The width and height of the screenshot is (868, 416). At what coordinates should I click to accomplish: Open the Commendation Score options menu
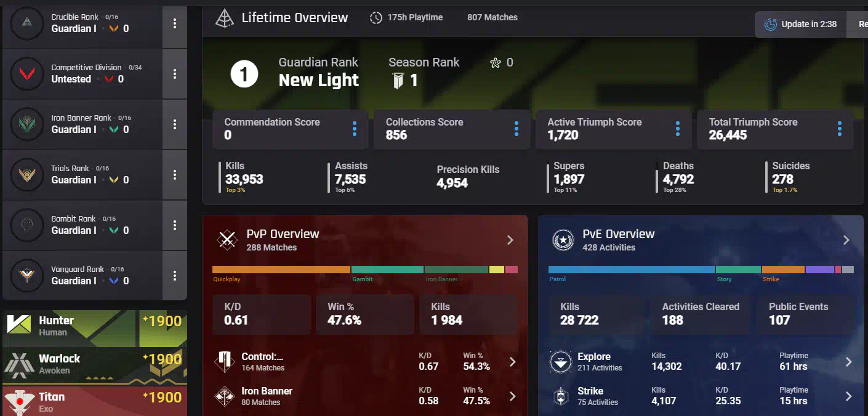(355, 129)
